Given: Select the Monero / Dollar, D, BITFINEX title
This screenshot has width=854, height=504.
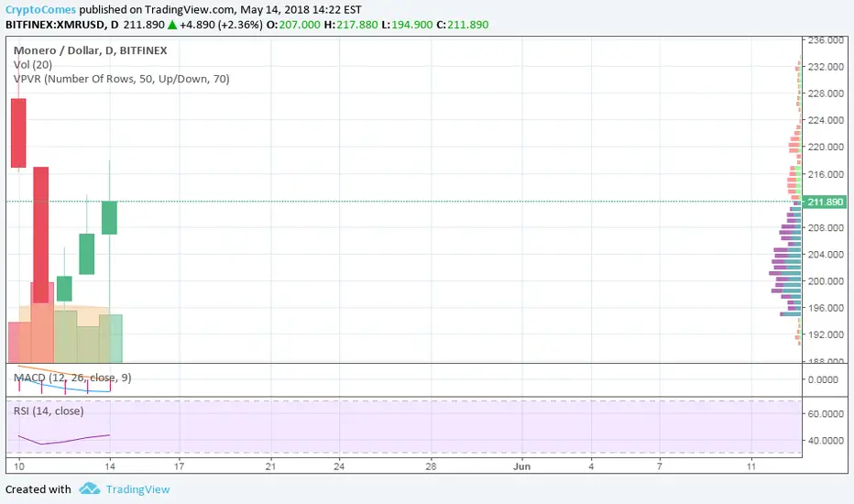Looking at the screenshot, I should 91,50.
